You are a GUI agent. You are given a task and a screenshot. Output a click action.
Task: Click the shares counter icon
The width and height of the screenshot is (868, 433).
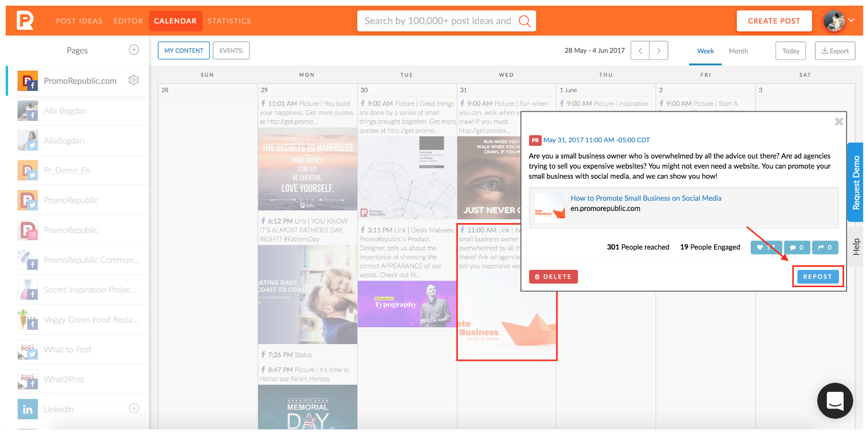point(825,248)
